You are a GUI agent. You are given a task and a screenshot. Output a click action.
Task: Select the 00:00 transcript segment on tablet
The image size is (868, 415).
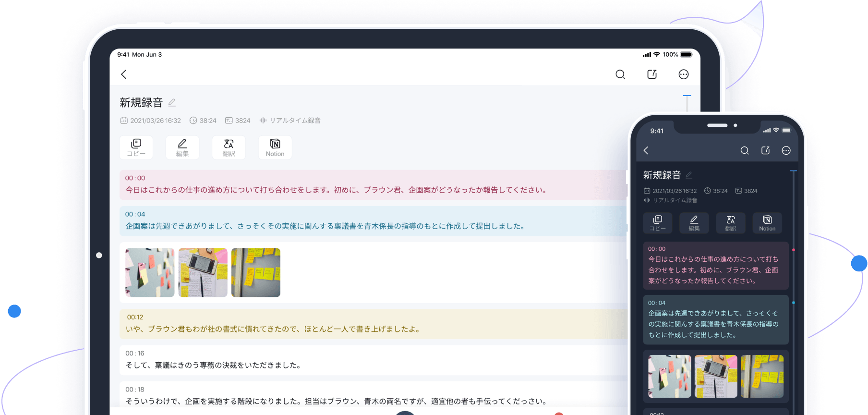tap(373, 185)
